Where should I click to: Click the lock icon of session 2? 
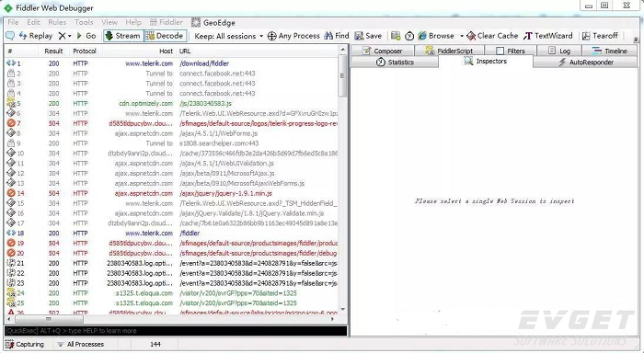[x=11, y=74]
